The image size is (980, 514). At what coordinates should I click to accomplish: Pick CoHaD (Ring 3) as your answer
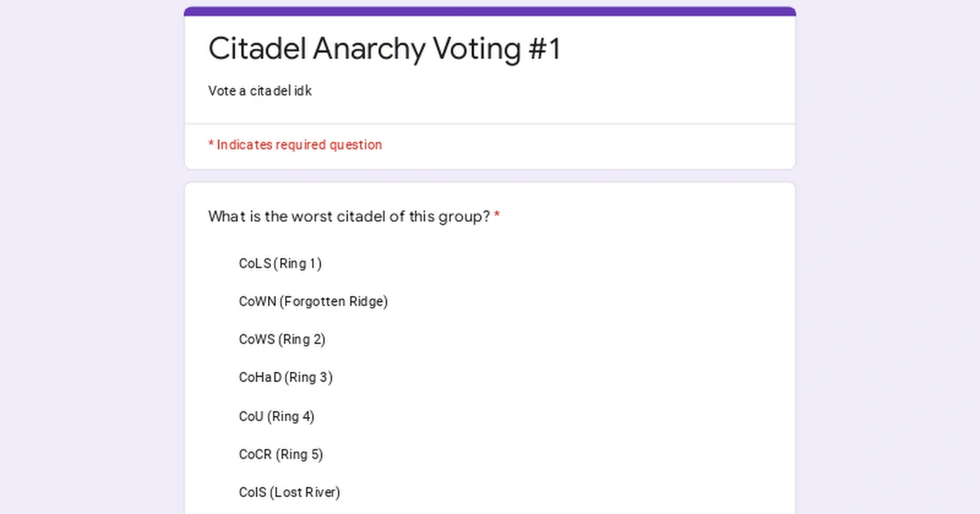point(285,377)
